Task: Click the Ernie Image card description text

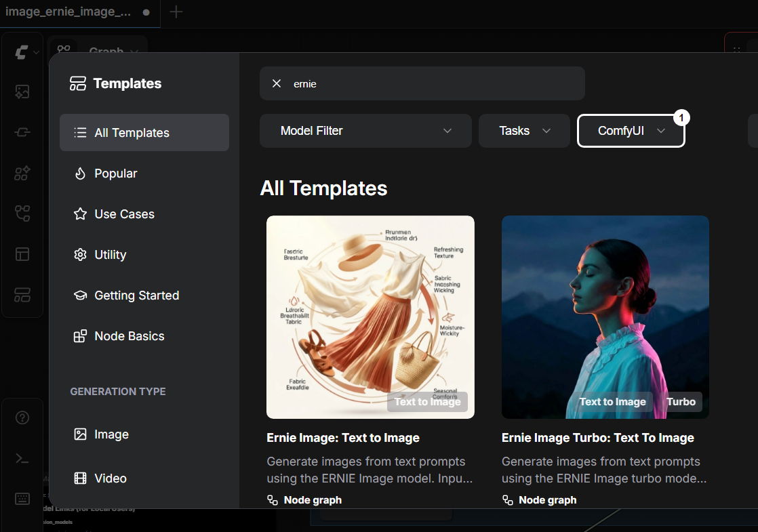Action: [370, 470]
